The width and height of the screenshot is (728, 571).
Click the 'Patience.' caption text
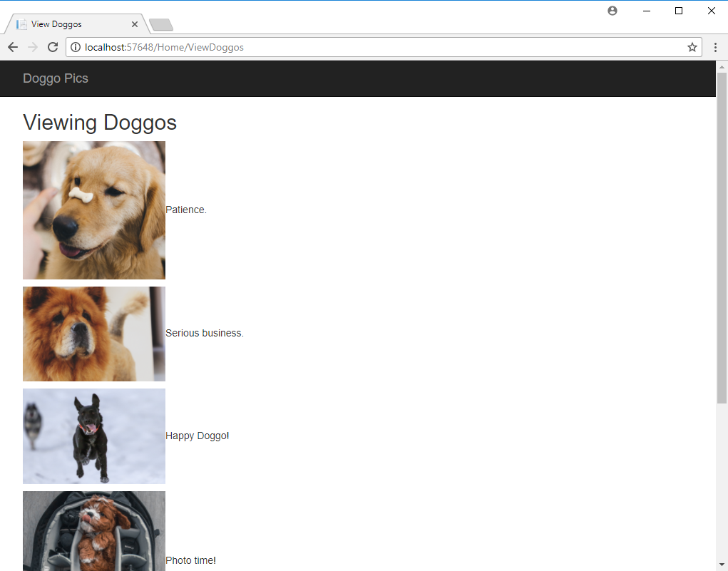[x=185, y=210]
